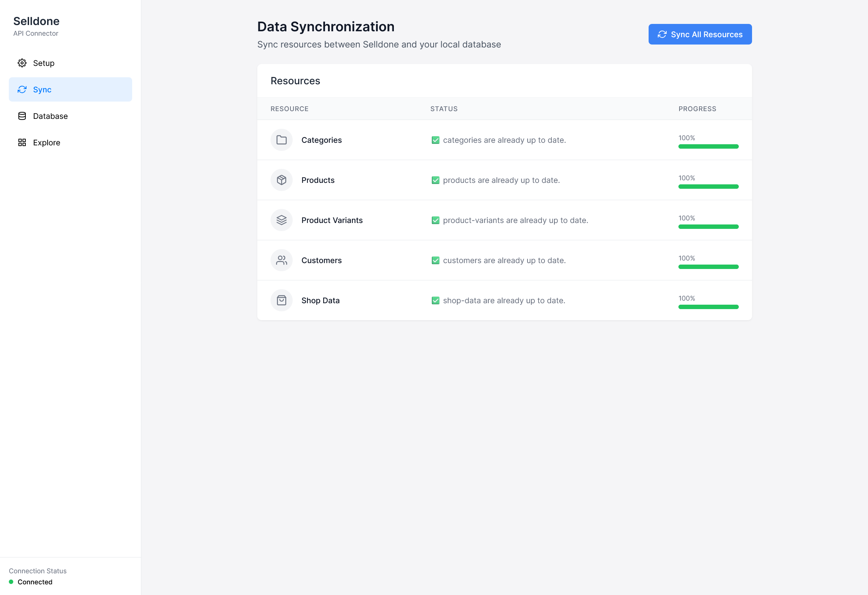
Task: Click the Categories progress bar
Action: tap(708, 146)
